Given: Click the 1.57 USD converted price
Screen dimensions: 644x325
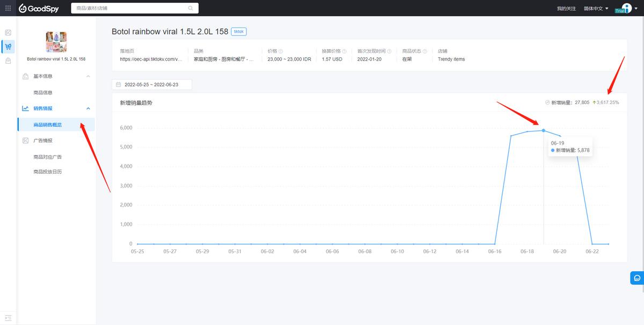Looking at the screenshot, I should pos(332,59).
